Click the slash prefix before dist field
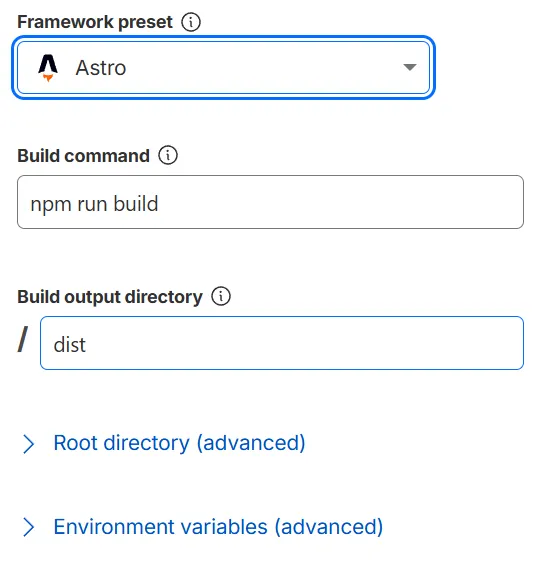The width and height of the screenshot is (547, 577). pyautogui.click(x=23, y=339)
